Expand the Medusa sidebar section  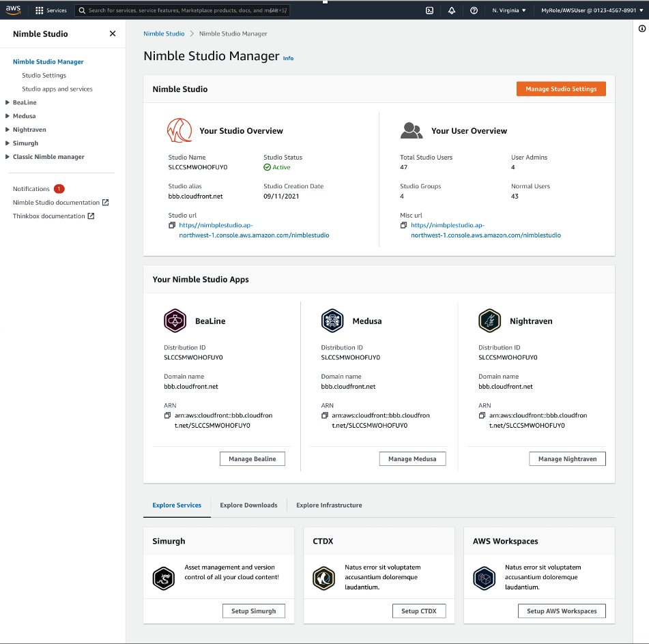point(7,116)
